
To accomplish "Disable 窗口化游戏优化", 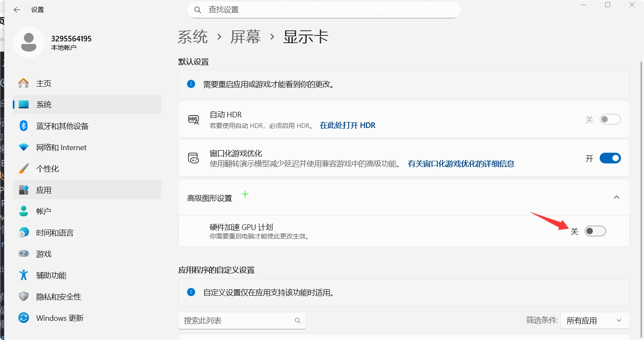I will click(x=610, y=158).
